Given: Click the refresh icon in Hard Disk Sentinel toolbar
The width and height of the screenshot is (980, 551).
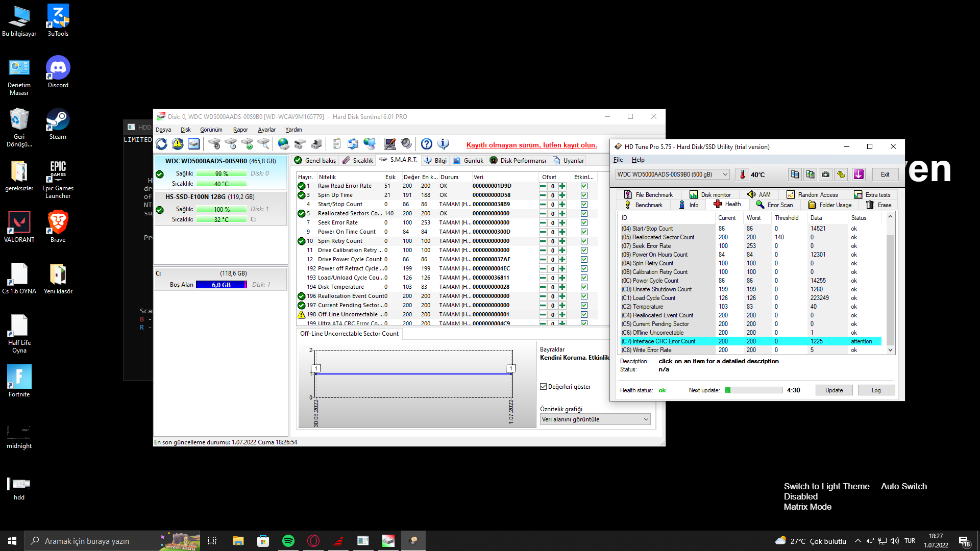Looking at the screenshot, I should coord(162,144).
